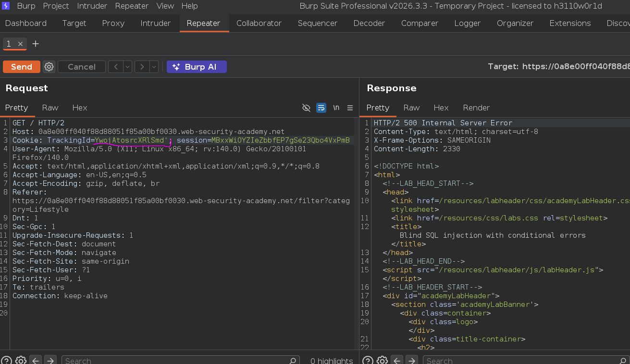Click the Cancel button
This screenshot has height=364, width=630.
tap(82, 67)
